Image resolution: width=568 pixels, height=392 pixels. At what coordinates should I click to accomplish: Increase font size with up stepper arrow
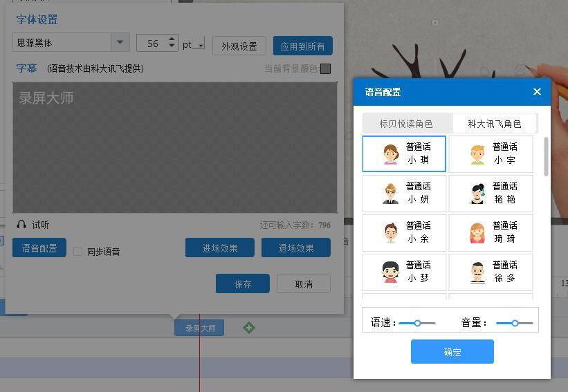(172, 38)
